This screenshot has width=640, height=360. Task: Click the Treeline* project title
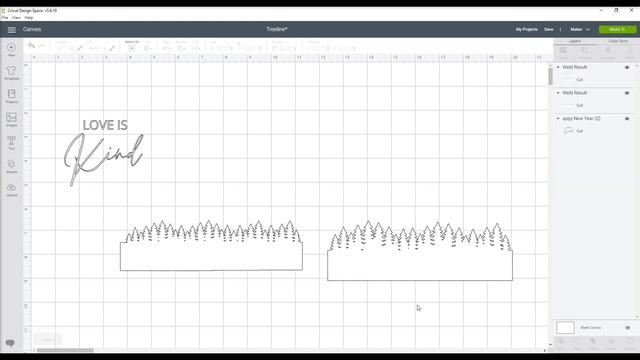277,29
